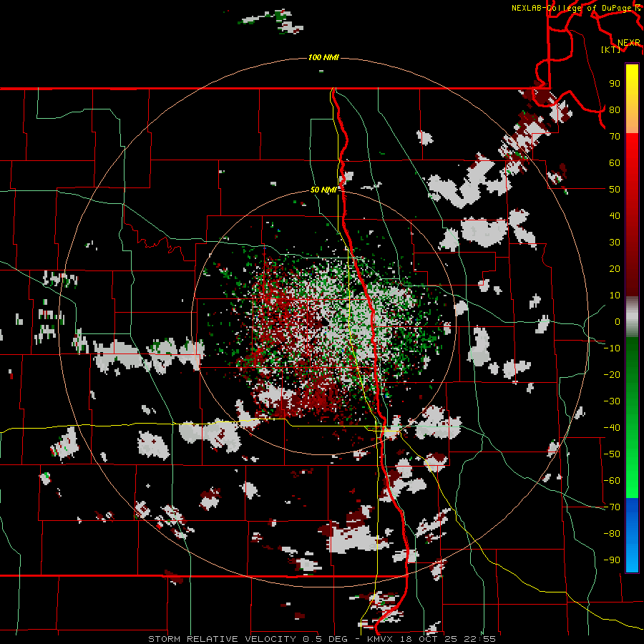Click the -90 value on velocity scale
This screenshot has width=644, height=644.
click(612, 560)
